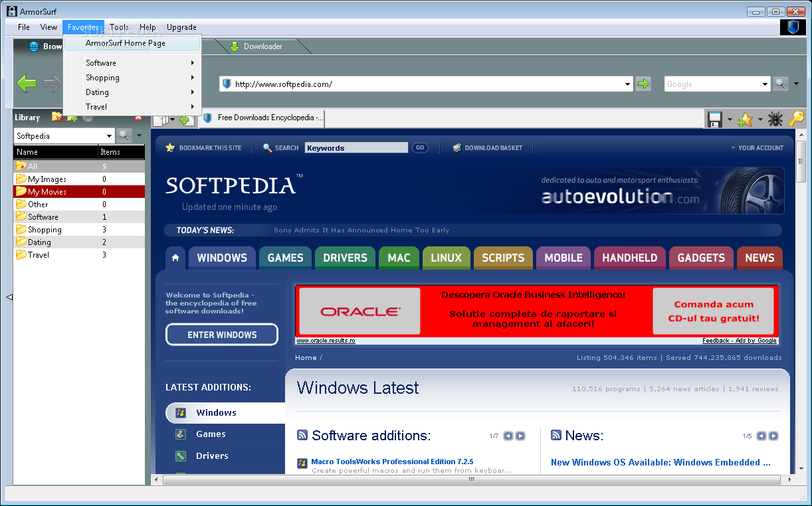Select the Shopping folder in Library
The image size is (812, 506).
pos(79,230)
